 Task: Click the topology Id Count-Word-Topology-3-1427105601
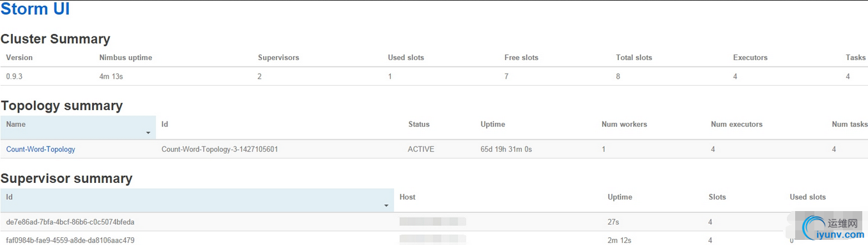220,149
